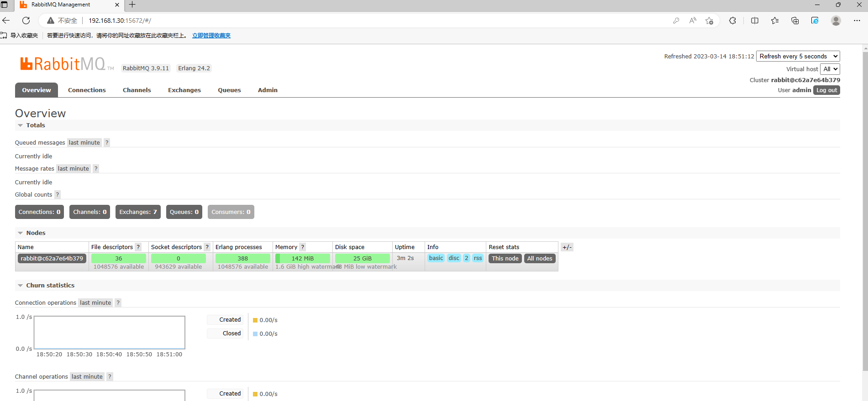Screen dimensions: 868x401
Task: Reset stats for All nodes
Action: (540, 259)
